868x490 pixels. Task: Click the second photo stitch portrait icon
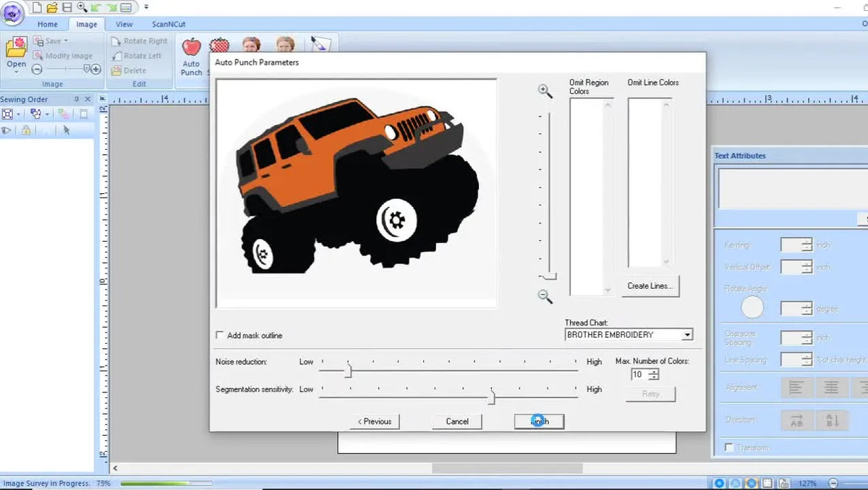(x=286, y=45)
